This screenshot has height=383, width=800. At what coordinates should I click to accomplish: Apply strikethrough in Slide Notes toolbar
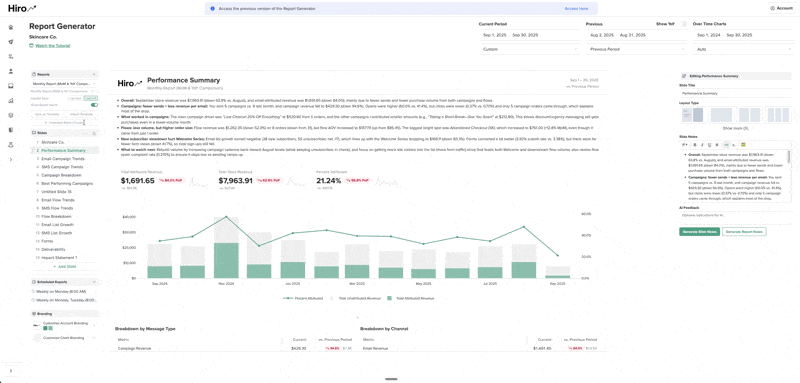(x=717, y=145)
